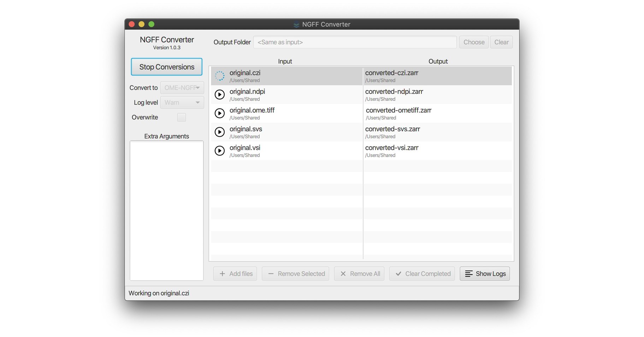Screen dimensions: 644x337
Task: Click the play icon next to original.vsi
Action: click(x=220, y=150)
